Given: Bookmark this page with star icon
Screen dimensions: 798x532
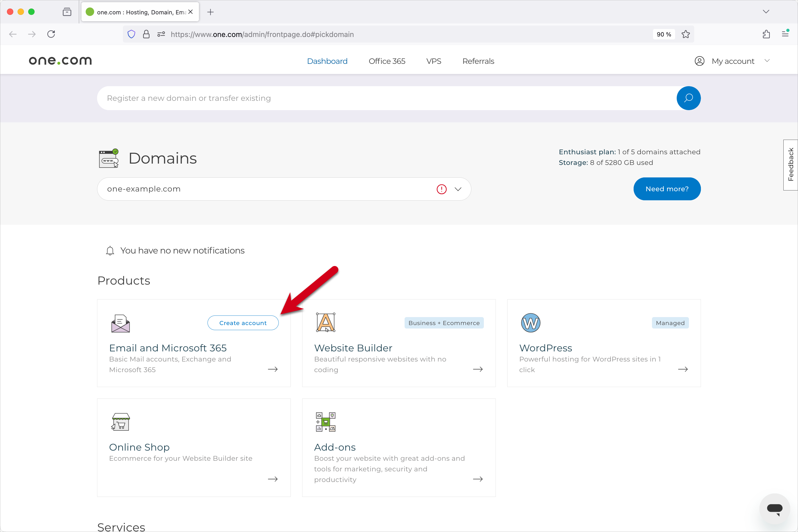Looking at the screenshot, I should coord(685,34).
